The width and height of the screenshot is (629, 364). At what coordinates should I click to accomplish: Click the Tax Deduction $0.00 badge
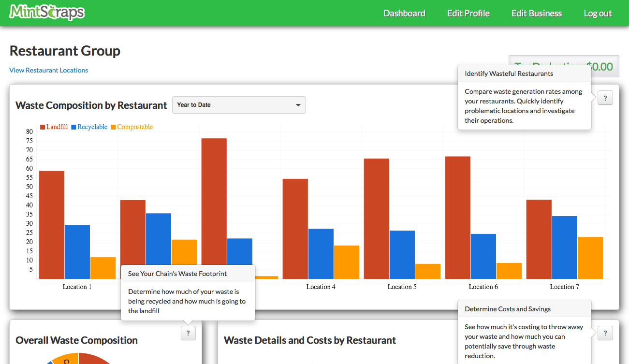[564, 66]
